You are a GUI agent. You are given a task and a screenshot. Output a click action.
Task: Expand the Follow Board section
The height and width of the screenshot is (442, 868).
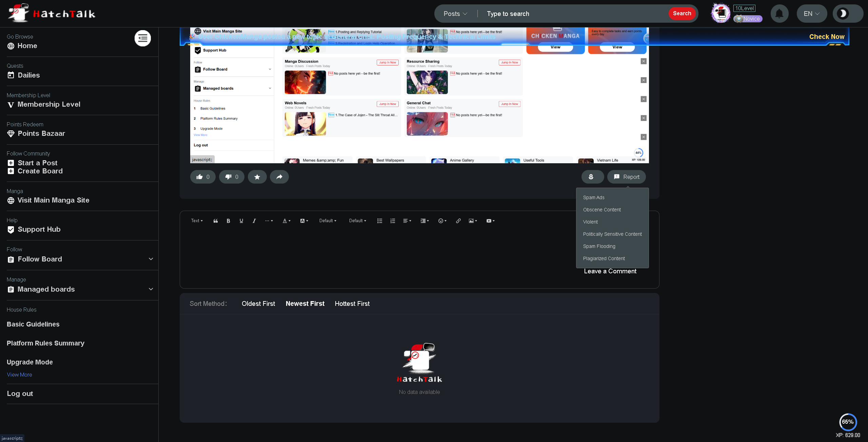(x=151, y=259)
